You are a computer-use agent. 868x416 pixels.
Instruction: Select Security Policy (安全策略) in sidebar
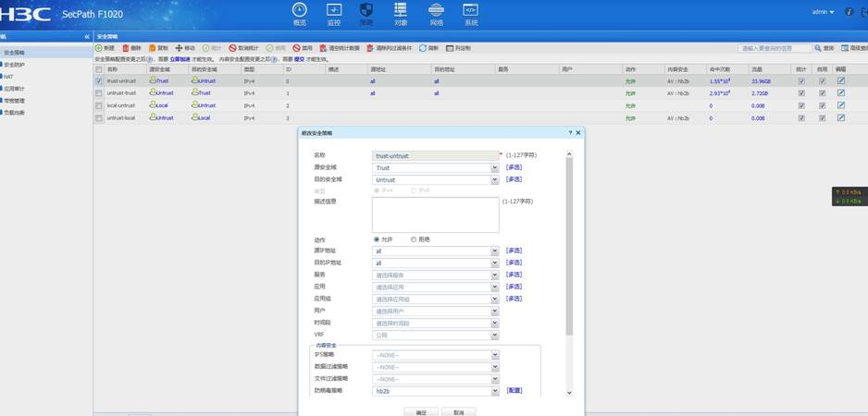[15, 53]
